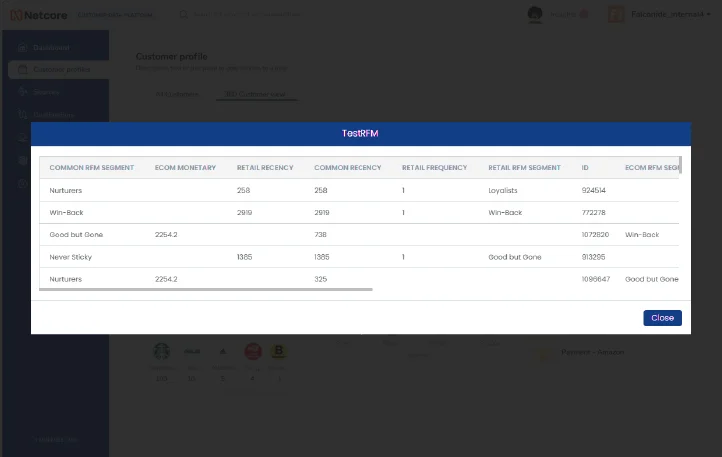This screenshot has height=457, width=722.
Task: Click the vertical scrollbar of the table
Action: pyautogui.click(x=680, y=165)
